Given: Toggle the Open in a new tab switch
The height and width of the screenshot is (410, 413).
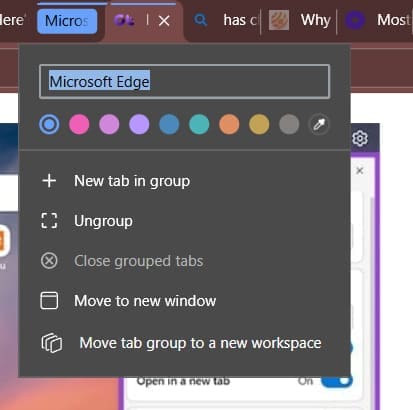Looking at the screenshot, I should tap(337, 381).
